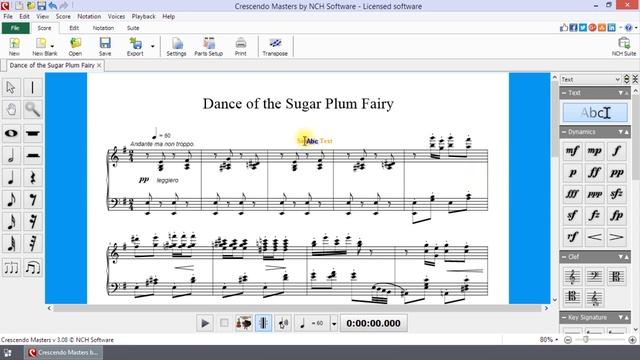Open the Voices menu
Screen dimensions: 640x360
click(116, 17)
